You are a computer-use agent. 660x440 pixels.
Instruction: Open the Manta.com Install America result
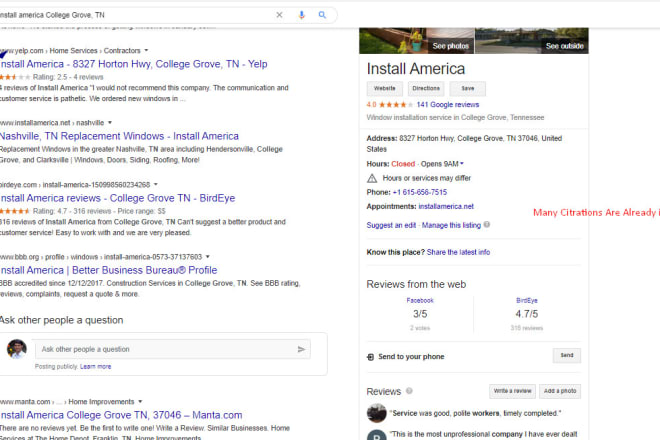pyautogui.click(x=121, y=415)
